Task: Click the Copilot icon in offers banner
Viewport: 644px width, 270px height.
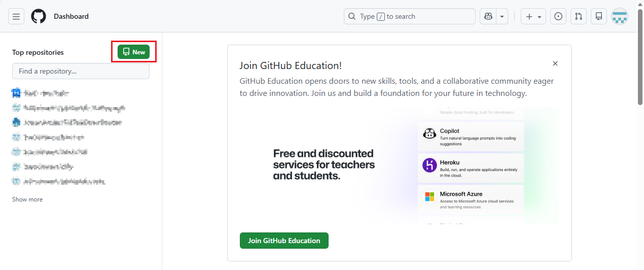Action: (430, 134)
